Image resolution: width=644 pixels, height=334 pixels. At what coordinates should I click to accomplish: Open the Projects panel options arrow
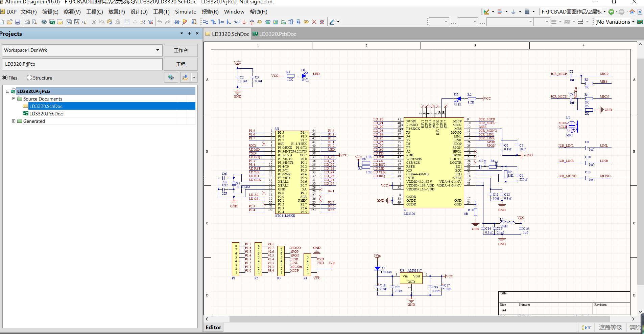[x=182, y=33]
